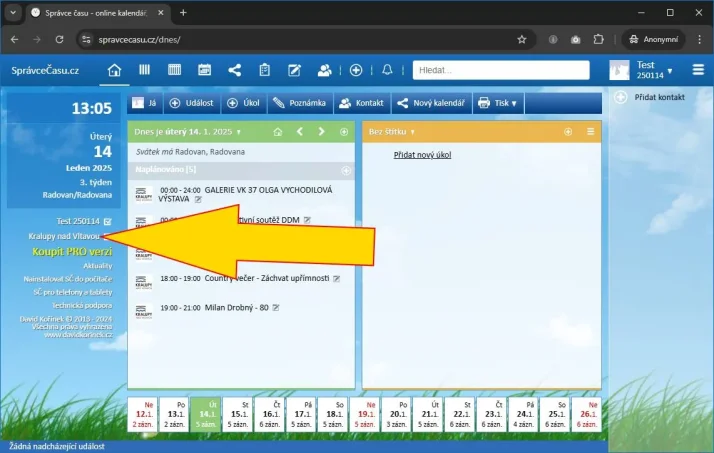Open the home (Dnes) icon in top navigation
Screen dimensions: 714x453
coord(115,70)
